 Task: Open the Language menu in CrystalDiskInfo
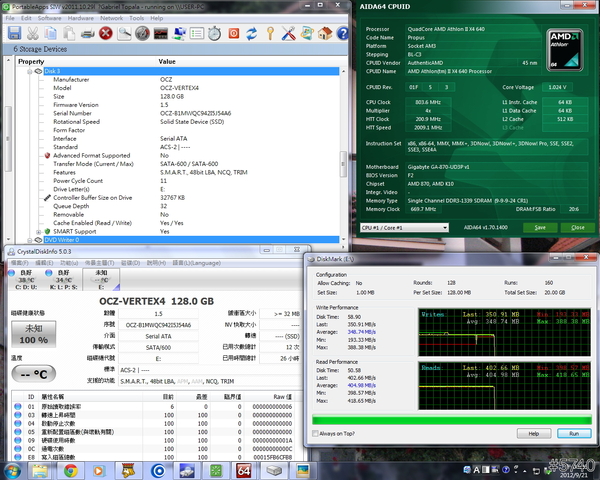click(195, 263)
